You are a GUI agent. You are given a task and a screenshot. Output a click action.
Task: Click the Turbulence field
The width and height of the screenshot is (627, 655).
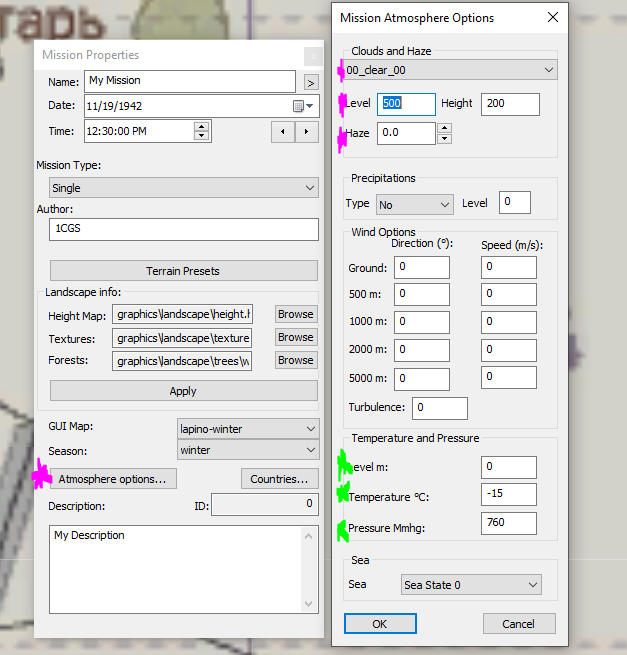click(x=440, y=408)
